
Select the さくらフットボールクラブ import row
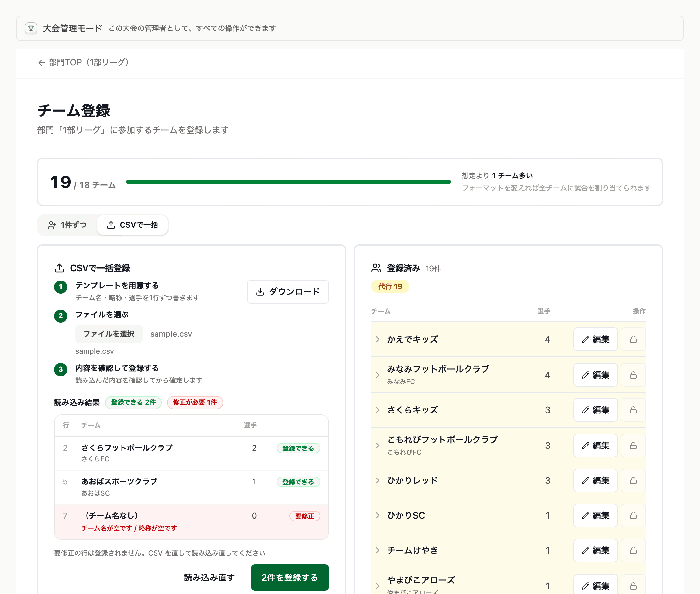pos(191,453)
